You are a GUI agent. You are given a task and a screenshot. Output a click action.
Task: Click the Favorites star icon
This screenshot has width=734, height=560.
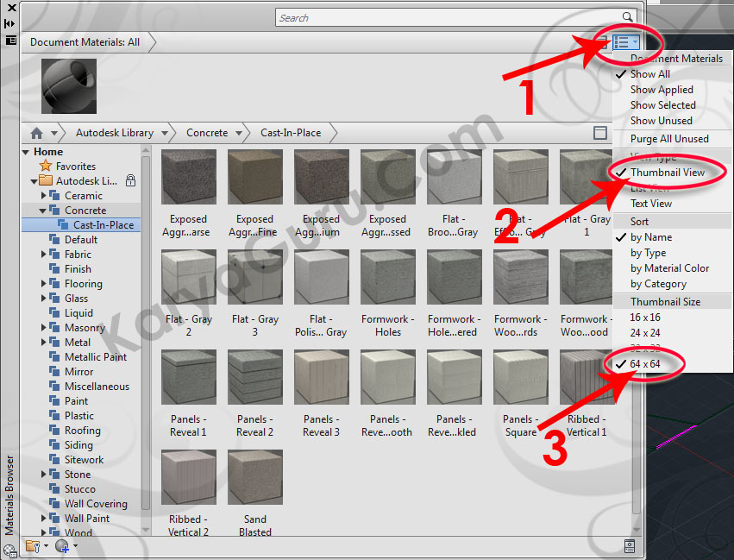[x=46, y=167]
